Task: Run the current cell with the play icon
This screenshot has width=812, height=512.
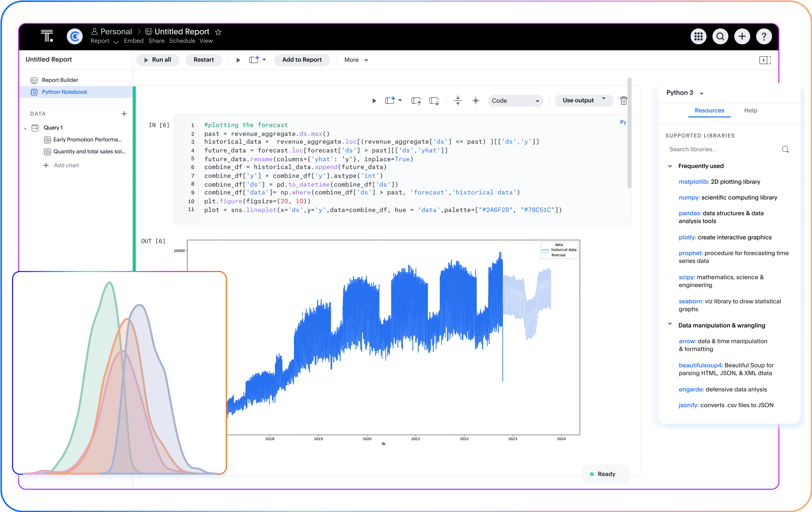Action: point(374,101)
